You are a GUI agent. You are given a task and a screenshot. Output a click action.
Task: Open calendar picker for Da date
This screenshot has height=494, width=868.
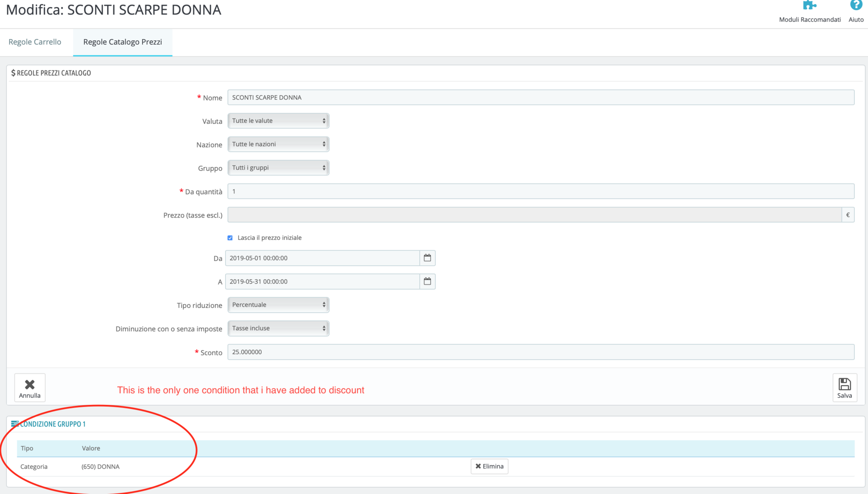pos(427,258)
